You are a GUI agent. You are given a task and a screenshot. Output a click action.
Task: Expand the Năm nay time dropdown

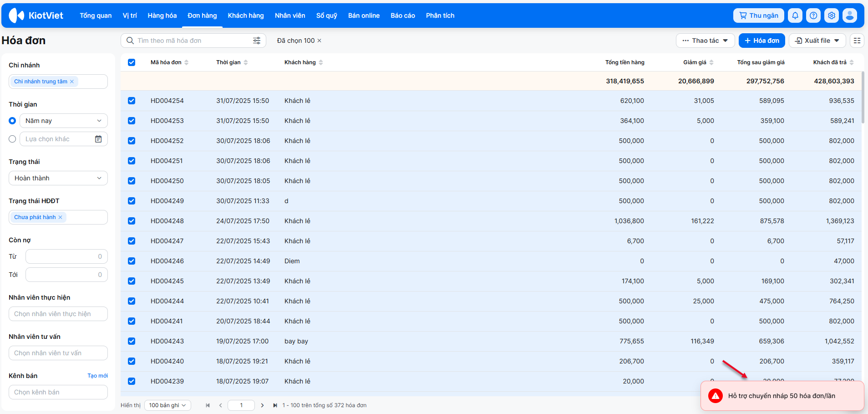(63, 121)
